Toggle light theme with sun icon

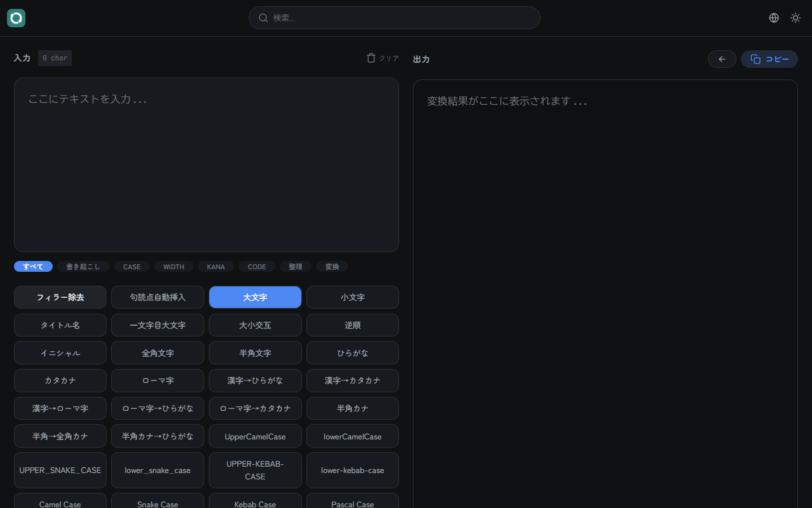(x=796, y=18)
